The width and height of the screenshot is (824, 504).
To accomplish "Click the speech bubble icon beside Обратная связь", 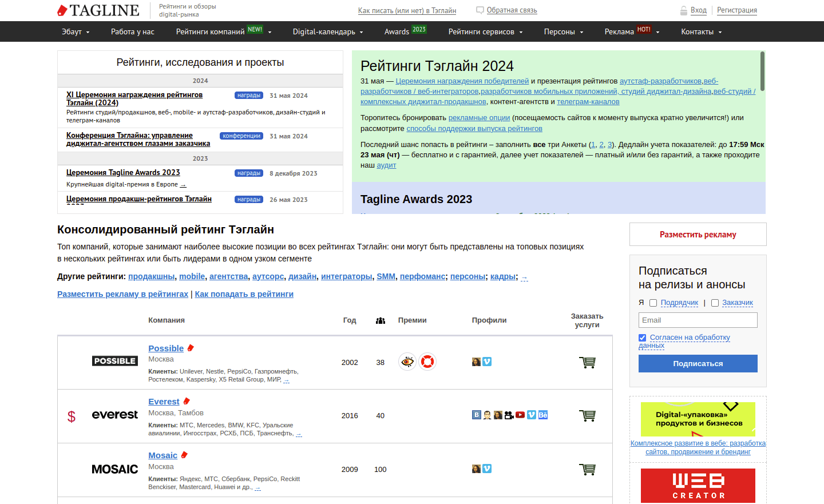I will pos(480,10).
